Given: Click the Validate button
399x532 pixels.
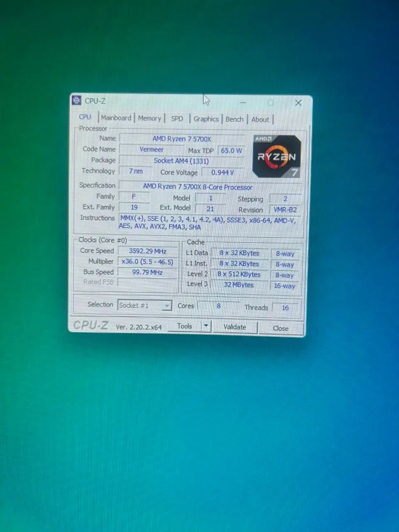Looking at the screenshot, I should tap(235, 327).
